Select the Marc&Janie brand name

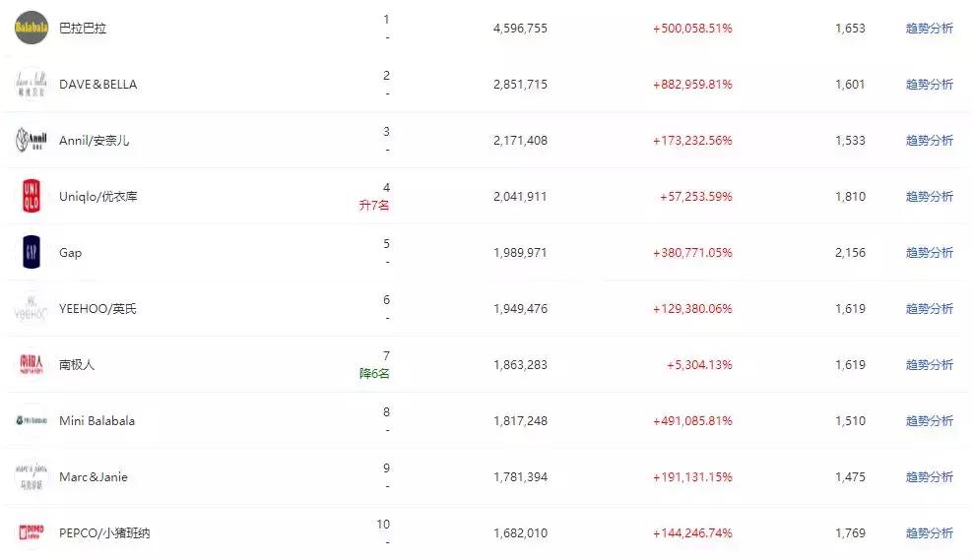(x=94, y=477)
